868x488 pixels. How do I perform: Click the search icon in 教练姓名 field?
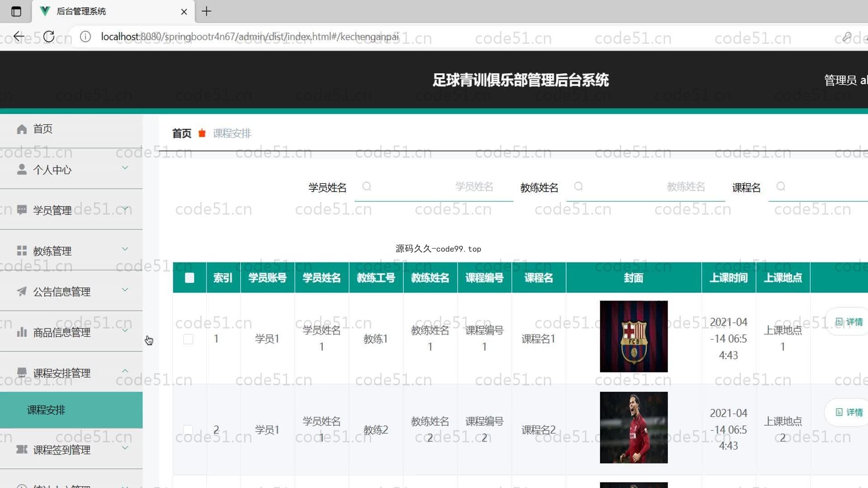(578, 187)
